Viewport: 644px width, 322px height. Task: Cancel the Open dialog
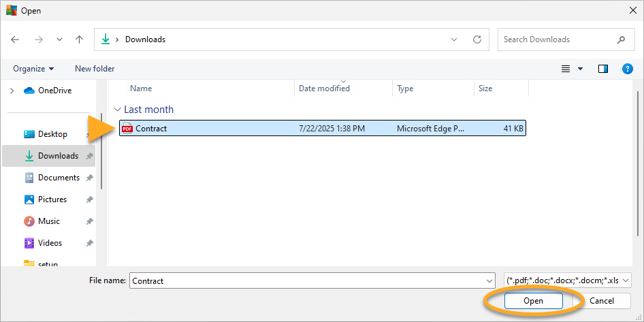(601, 301)
